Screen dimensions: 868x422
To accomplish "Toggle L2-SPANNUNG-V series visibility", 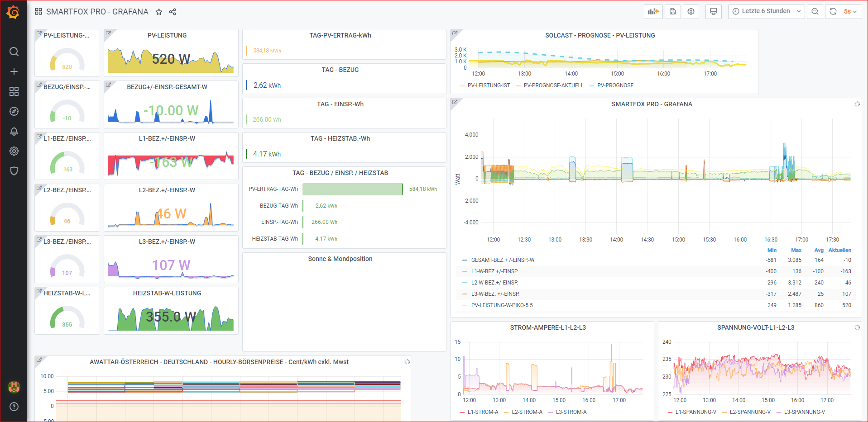I will point(750,412).
